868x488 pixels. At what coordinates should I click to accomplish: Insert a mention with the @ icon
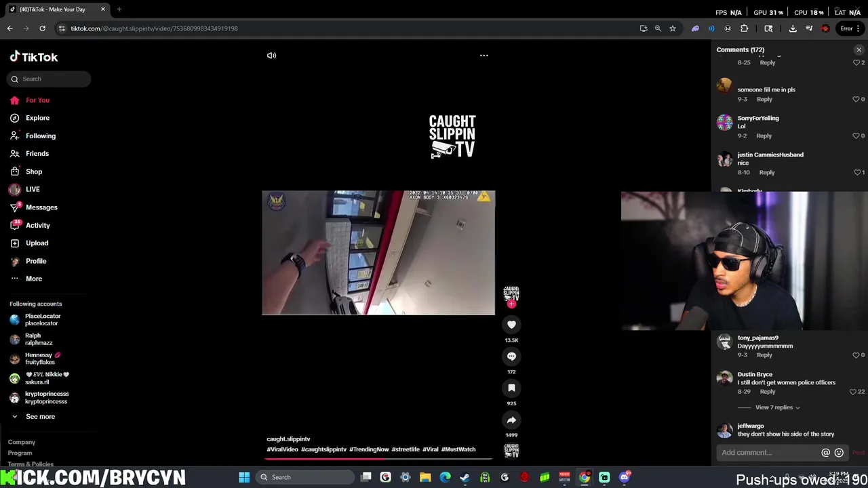click(825, 453)
